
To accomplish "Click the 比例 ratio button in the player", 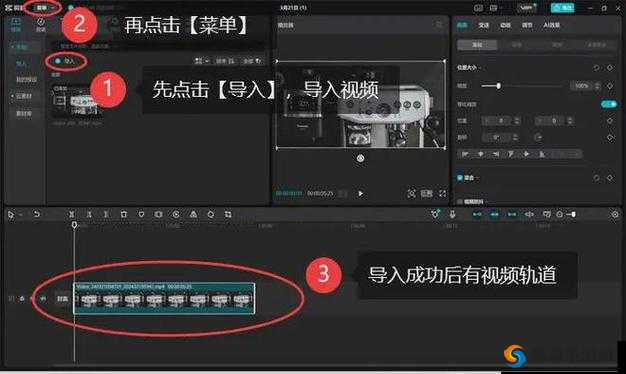I will coord(426,194).
